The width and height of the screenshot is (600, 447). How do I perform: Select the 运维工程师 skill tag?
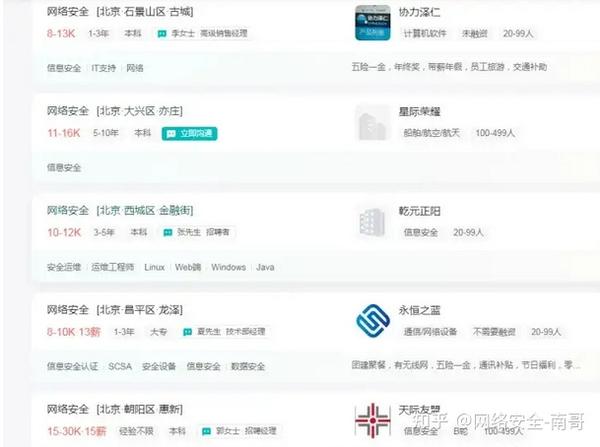tap(112, 267)
